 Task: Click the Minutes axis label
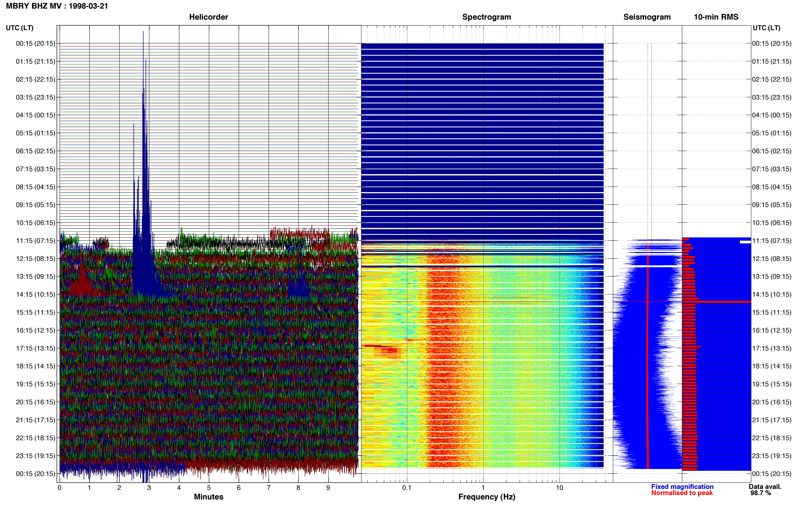pos(209,497)
